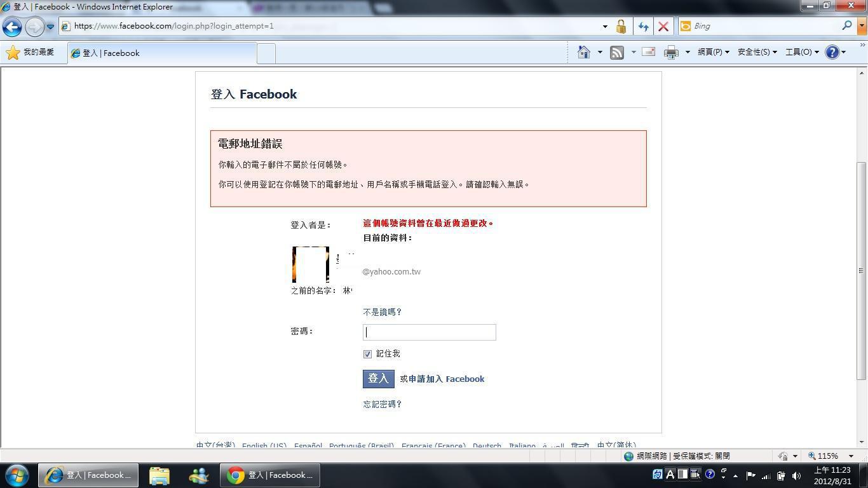Expand the Home button dropdown arrow

click(599, 52)
